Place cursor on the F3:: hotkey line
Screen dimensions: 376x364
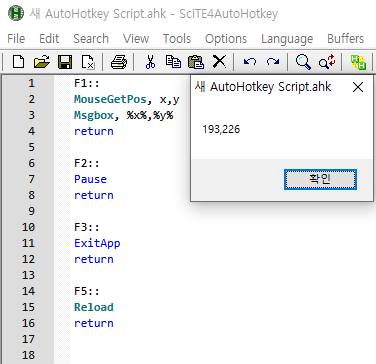tap(87, 227)
